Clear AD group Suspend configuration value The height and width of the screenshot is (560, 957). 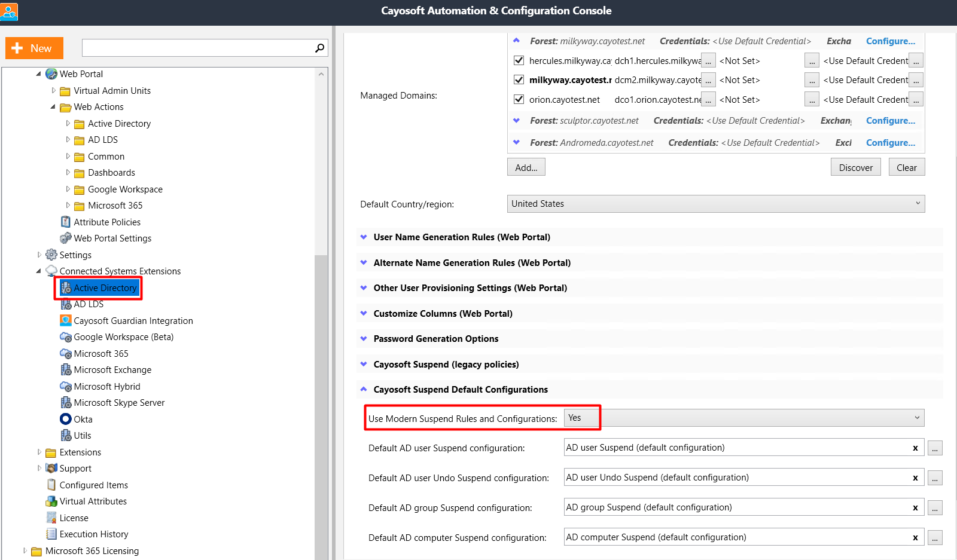[915, 508]
